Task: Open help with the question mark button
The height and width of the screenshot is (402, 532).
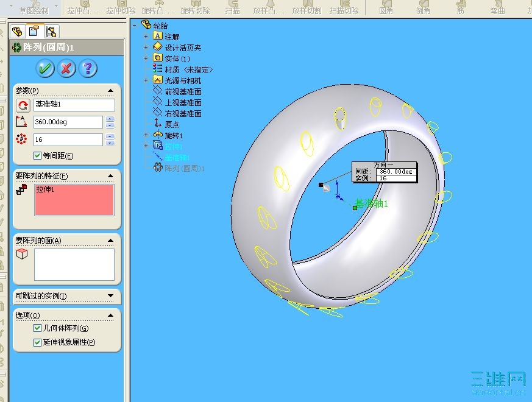Action: click(88, 69)
